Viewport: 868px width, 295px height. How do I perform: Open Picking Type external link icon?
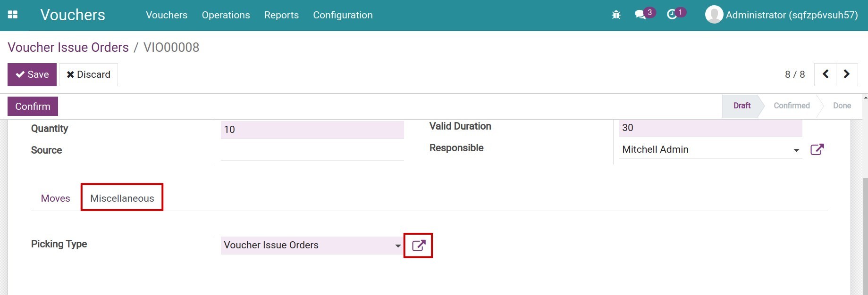click(x=418, y=246)
